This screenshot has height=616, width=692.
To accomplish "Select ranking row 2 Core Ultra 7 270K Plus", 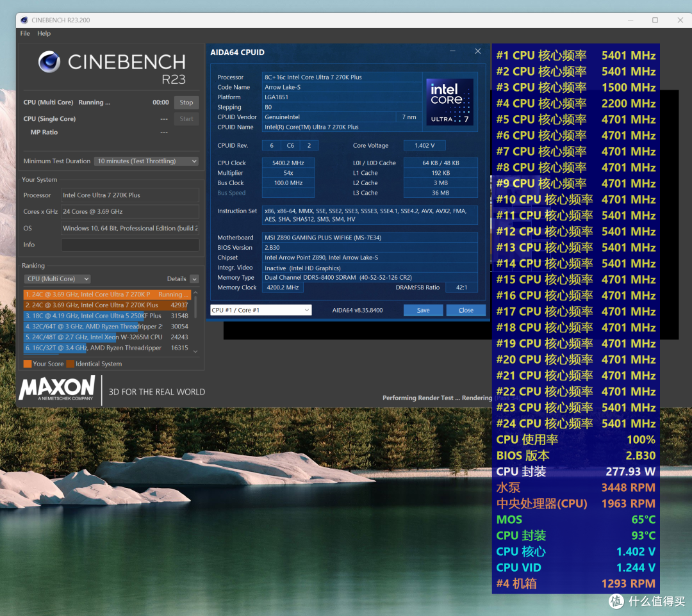I will point(107,305).
